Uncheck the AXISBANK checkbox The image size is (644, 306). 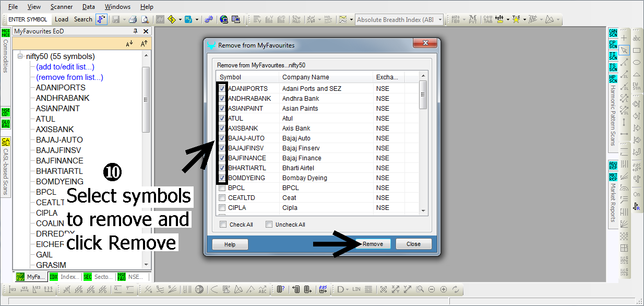[222, 128]
